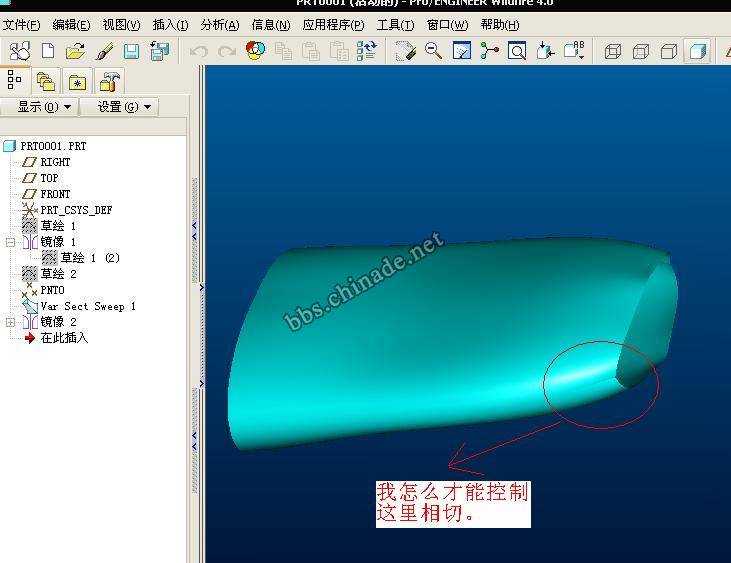
Task: Select the favorites folder navigator tab
Action: (x=77, y=82)
